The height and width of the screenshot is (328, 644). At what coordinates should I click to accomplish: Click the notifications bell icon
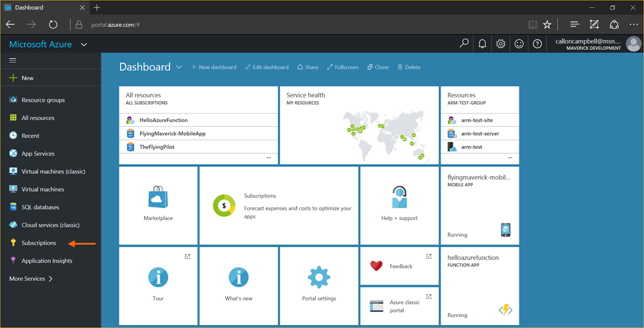click(x=482, y=44)
